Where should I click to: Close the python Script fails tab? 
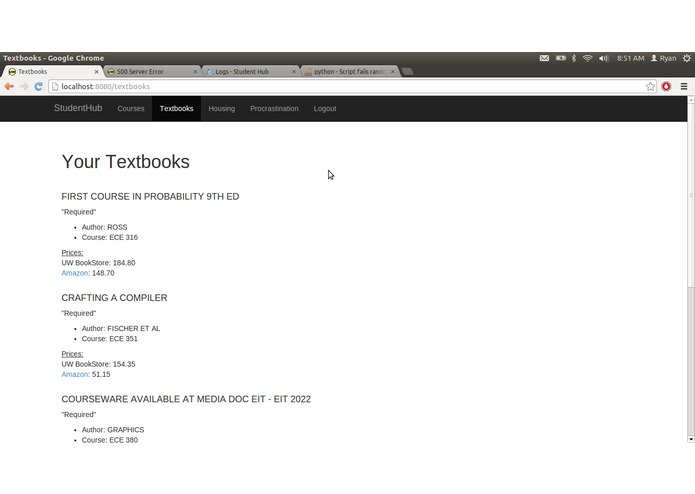(393, 71)
